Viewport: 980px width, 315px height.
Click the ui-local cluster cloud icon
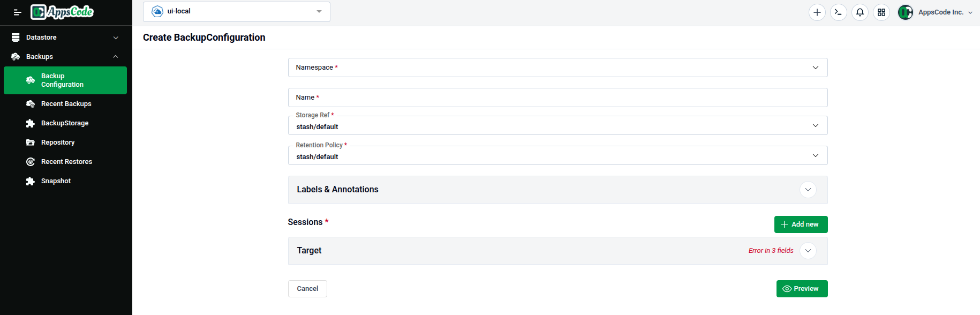[x=157, y=11]
